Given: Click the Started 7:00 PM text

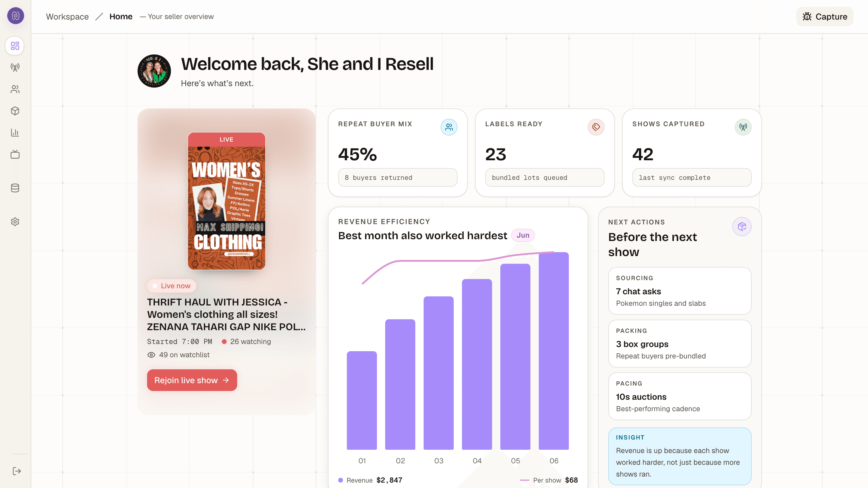Looking at the screenshot, I should 180,342.
